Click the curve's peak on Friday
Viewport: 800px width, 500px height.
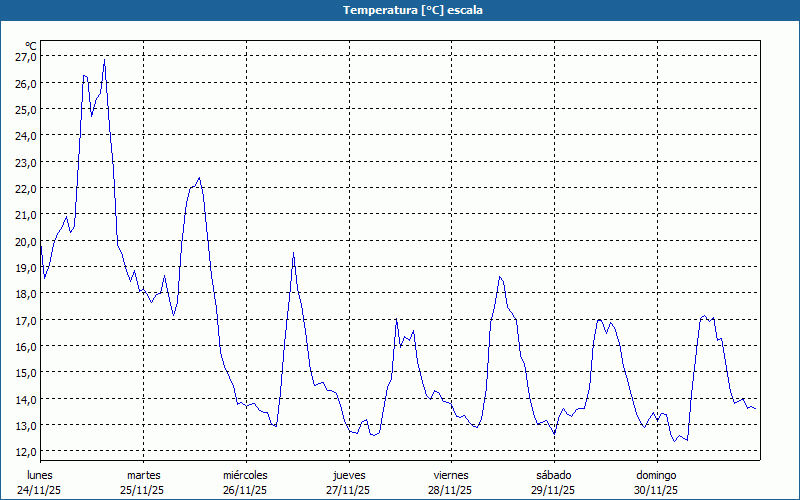499,277
